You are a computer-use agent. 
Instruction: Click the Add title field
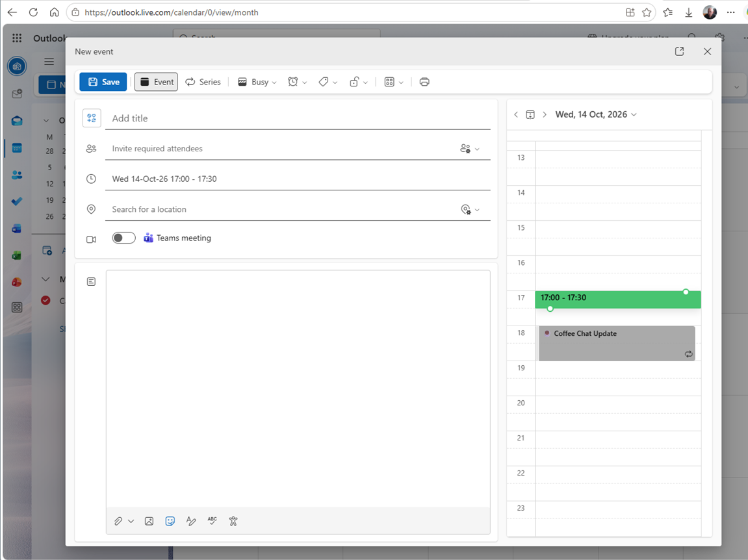[298, 118]
